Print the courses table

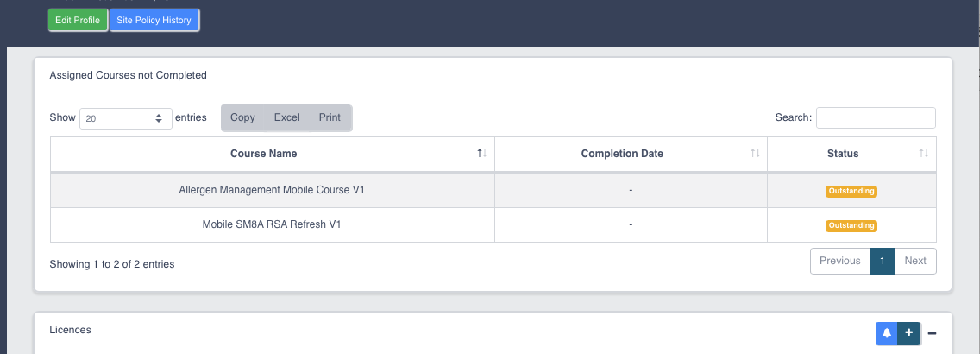click(330, 117)
